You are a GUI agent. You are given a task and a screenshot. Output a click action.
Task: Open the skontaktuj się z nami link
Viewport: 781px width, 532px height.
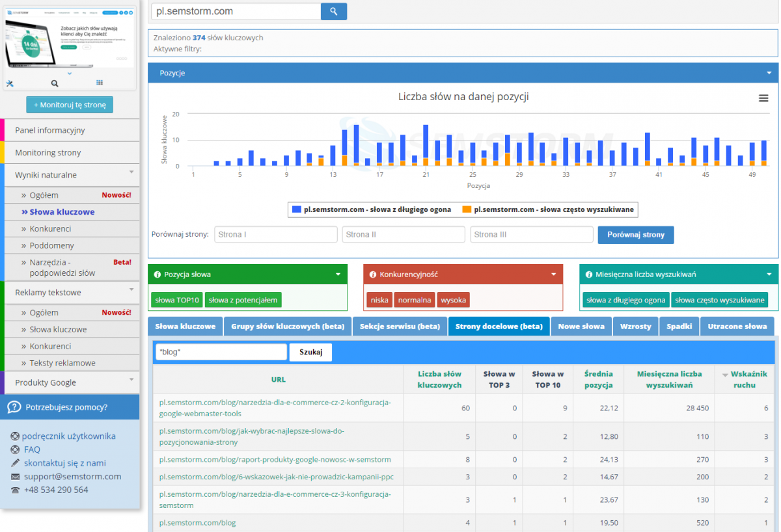65,463
